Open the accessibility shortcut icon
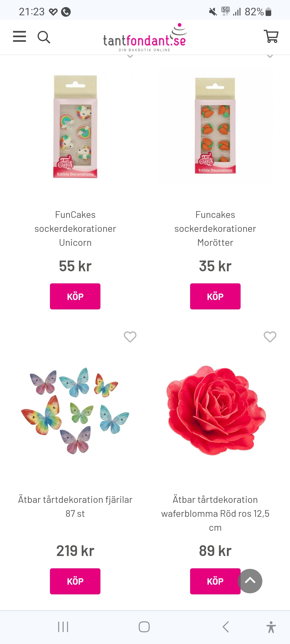 [271, 627]
